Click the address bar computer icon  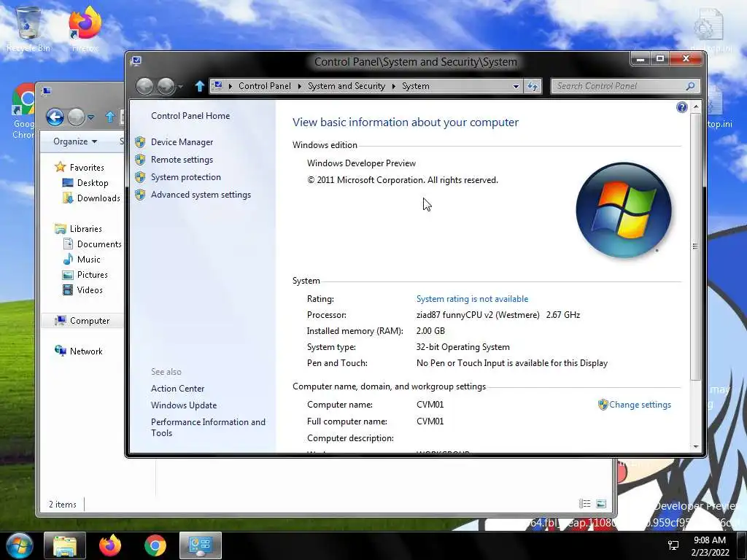(x=218, y=86)
